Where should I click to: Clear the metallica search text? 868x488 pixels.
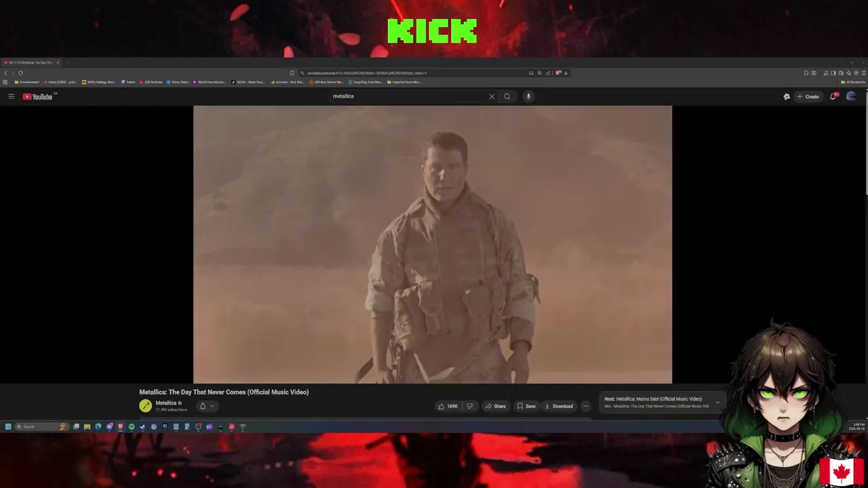click(x=492, y=96)
